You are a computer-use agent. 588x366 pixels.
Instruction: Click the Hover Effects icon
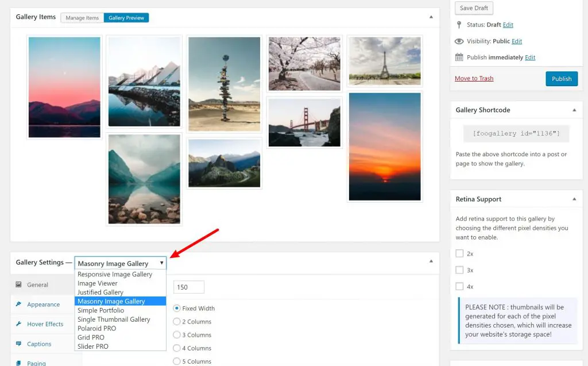coord(19,324)
